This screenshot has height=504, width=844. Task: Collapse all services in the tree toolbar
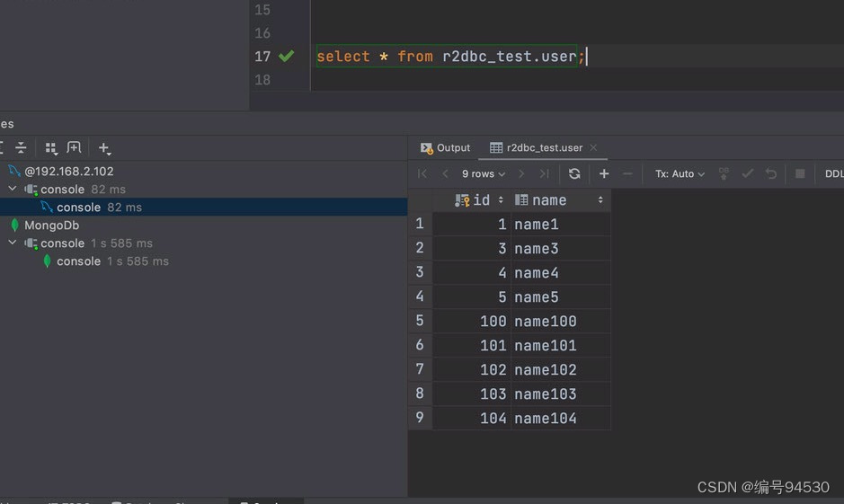(21, 147)
